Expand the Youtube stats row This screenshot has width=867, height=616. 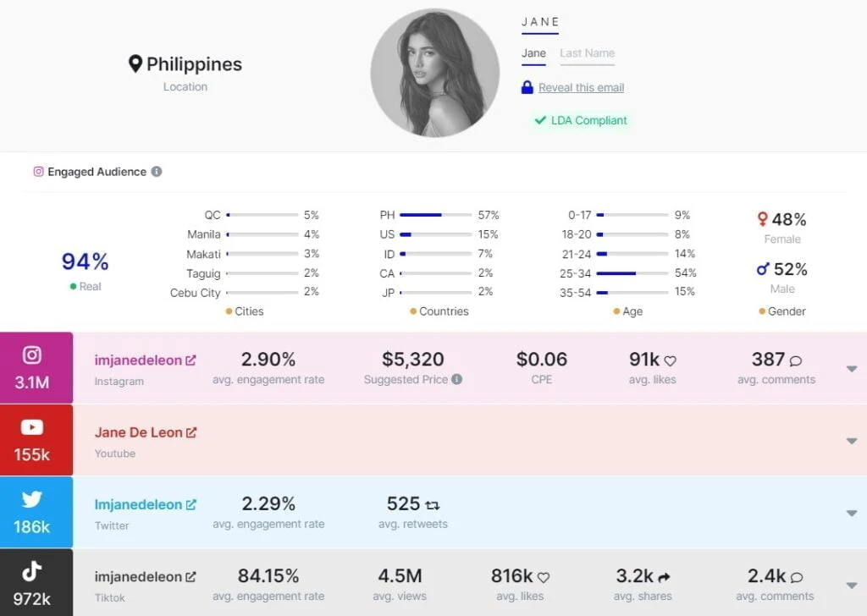851,441
